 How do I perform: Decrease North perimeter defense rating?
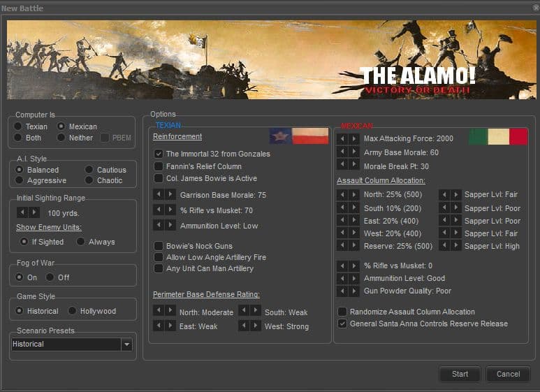tap(159, 310)
